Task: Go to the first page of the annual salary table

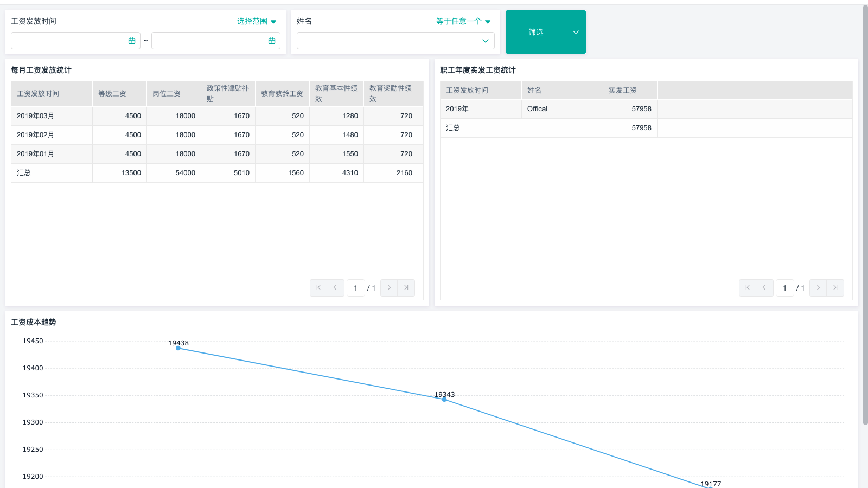Action: tap(748, 288)
